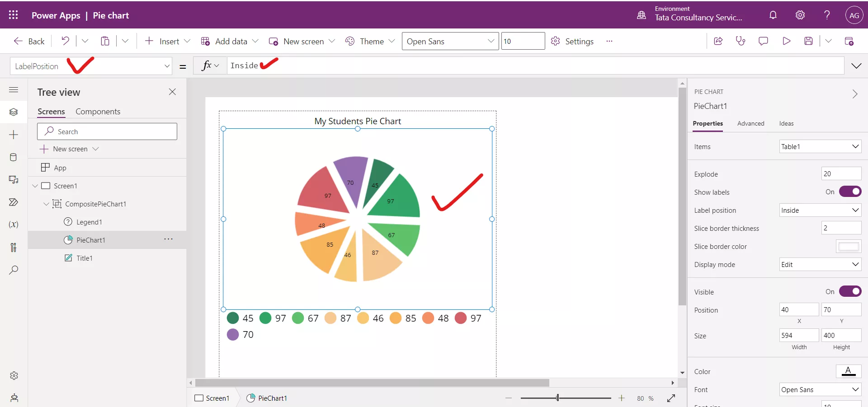Open the Share icon in the toolbar
868x407 pixels.
(718, 41)
